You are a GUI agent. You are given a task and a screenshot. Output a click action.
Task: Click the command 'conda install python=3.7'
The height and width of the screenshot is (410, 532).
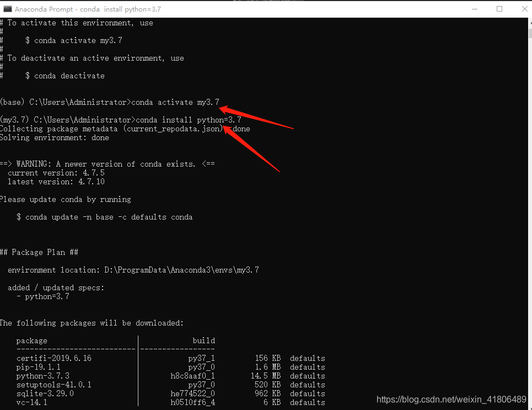point(189,120)
